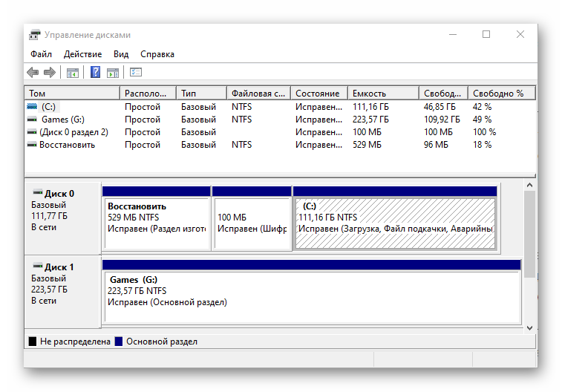
Task: Click the 46,85 ГБ free space cell
Action: [440, 107]
